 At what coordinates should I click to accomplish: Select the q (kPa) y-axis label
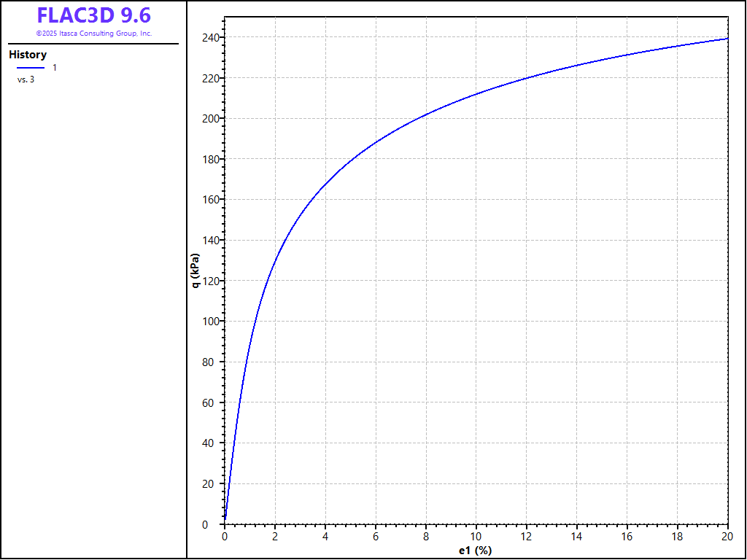[196, 271]
